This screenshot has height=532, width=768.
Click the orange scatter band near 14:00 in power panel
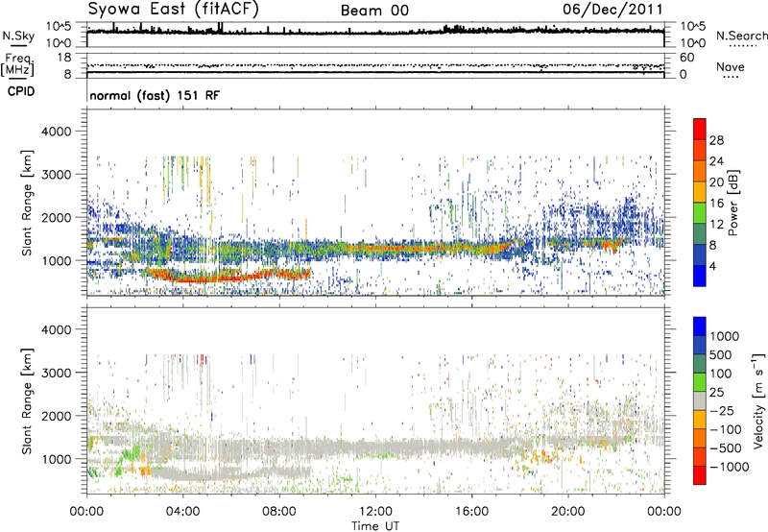click(423, 248)
